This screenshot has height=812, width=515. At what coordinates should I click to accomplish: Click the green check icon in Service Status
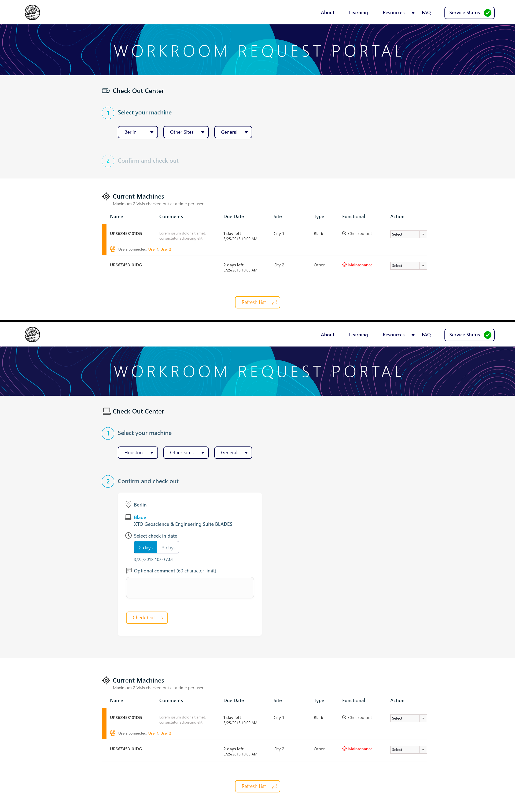coord(487,13)
